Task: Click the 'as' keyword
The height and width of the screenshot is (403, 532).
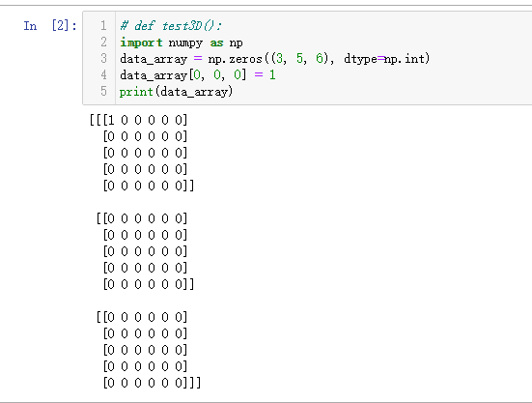Action: [216, 43]
